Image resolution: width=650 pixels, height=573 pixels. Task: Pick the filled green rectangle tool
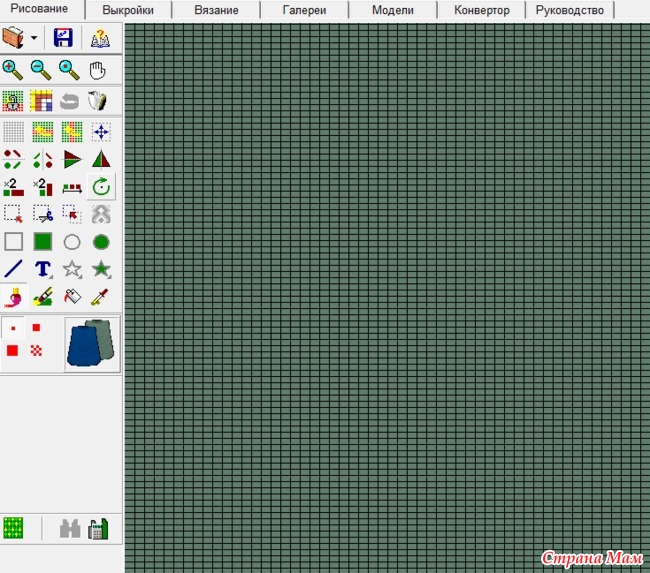[x=43, y=242]
